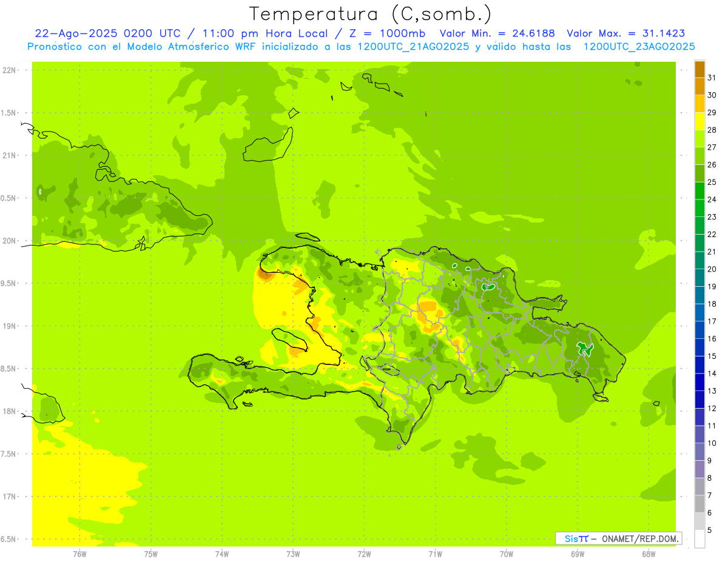Pick the lime swatch between 27 and 28
Image resolution: width=728 pixels, height=562 pixels.
pos(699,138)
